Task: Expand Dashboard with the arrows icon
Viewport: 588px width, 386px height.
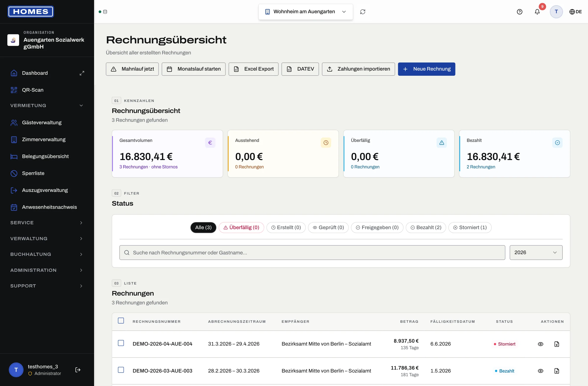Action: click(82, 73)
